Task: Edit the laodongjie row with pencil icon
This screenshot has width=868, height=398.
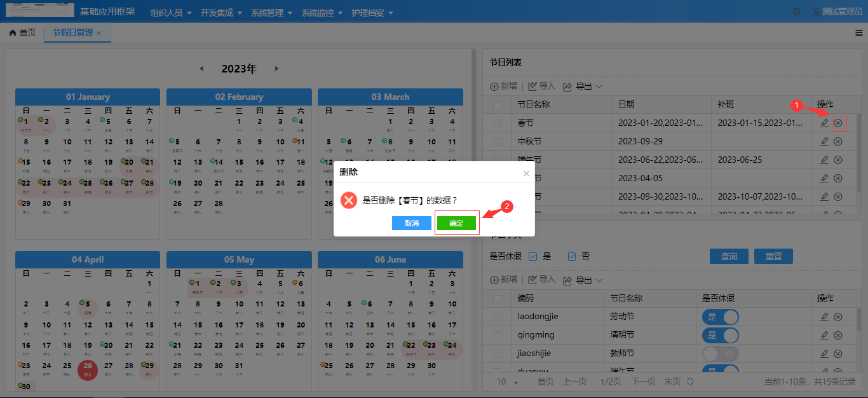Action: coord(824,316)
